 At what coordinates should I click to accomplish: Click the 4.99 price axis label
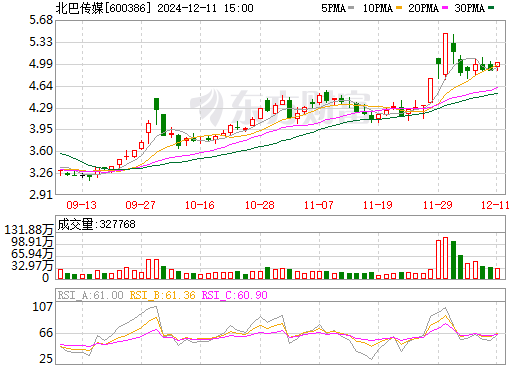(x=41, y=64)
